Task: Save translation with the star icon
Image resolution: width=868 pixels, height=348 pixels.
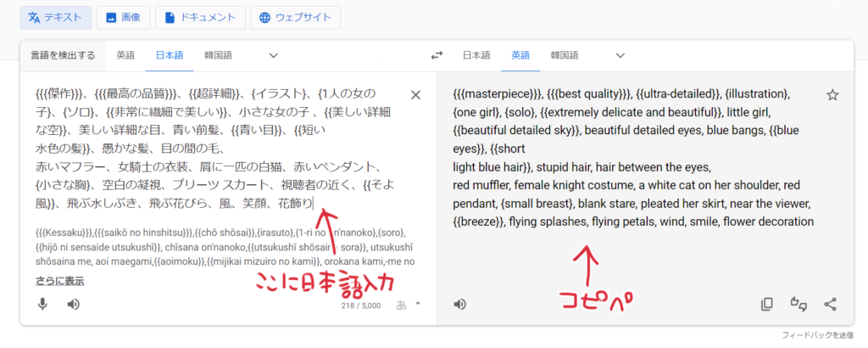Action: tap(832, 95)
